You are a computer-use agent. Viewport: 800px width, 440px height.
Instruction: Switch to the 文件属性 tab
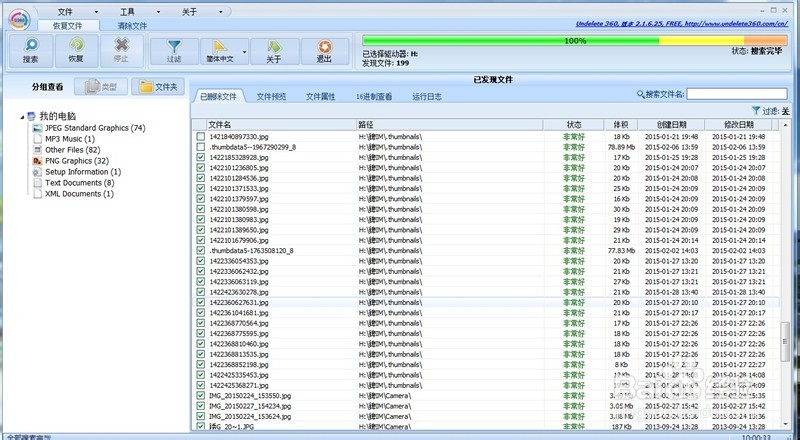[320, 96]
